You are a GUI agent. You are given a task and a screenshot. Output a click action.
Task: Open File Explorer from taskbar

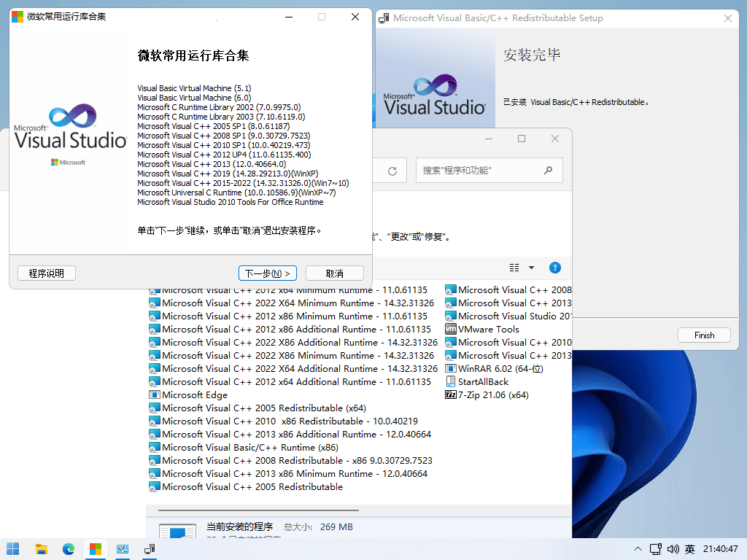coord(41,549)
